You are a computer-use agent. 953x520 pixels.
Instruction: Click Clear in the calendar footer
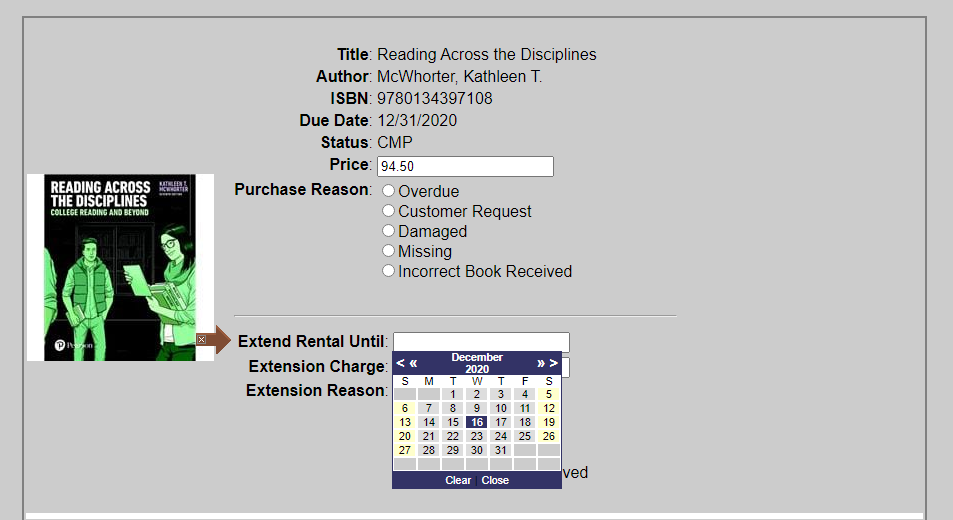pyautogui.click(x=458, y=480)
